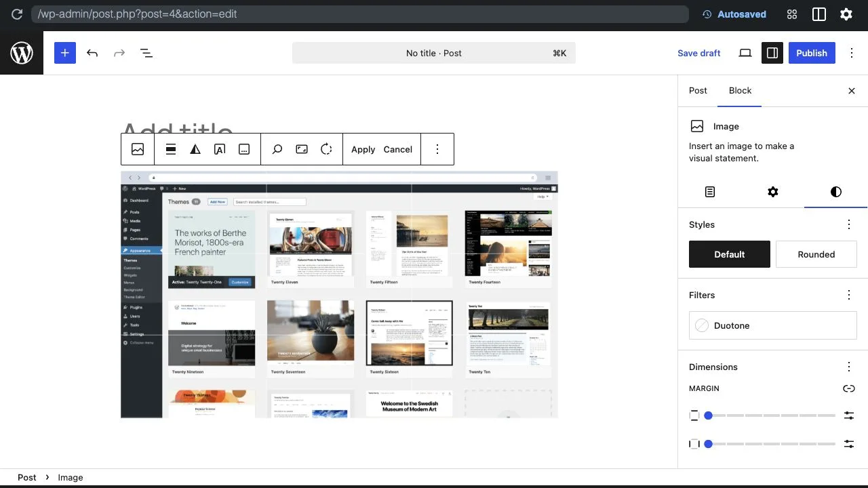Toggle the margin sides link icon
Viewport: 868px width, 488px height.
click(x=849, y=388)
